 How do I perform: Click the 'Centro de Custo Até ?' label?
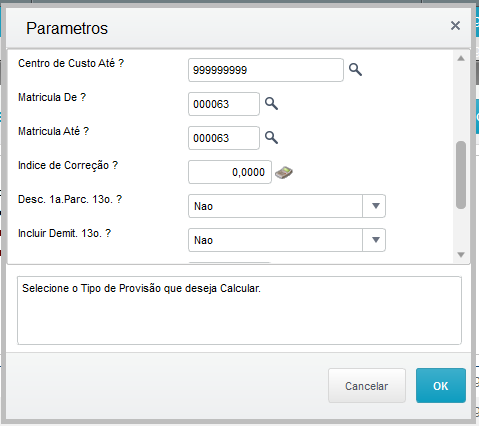click(71, 63)
